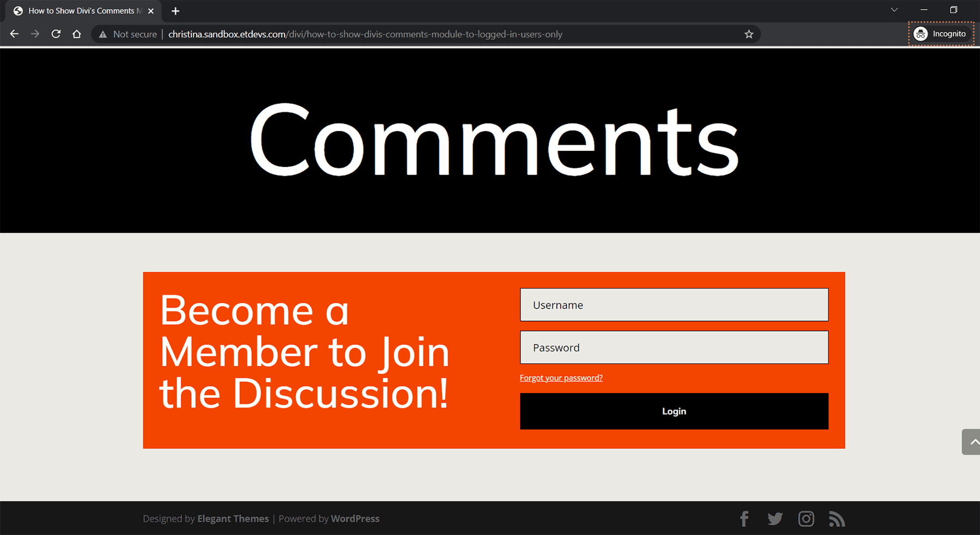Screen dimensions: 980x535
Task: Open the Facebook icon in footer
Action: [x=744, y=518]
